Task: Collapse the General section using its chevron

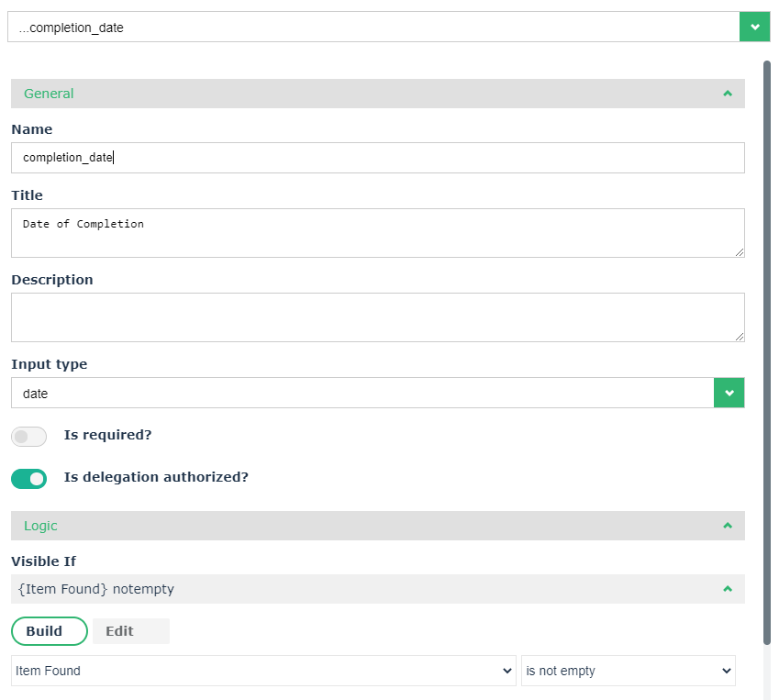Action: point(727,94)
